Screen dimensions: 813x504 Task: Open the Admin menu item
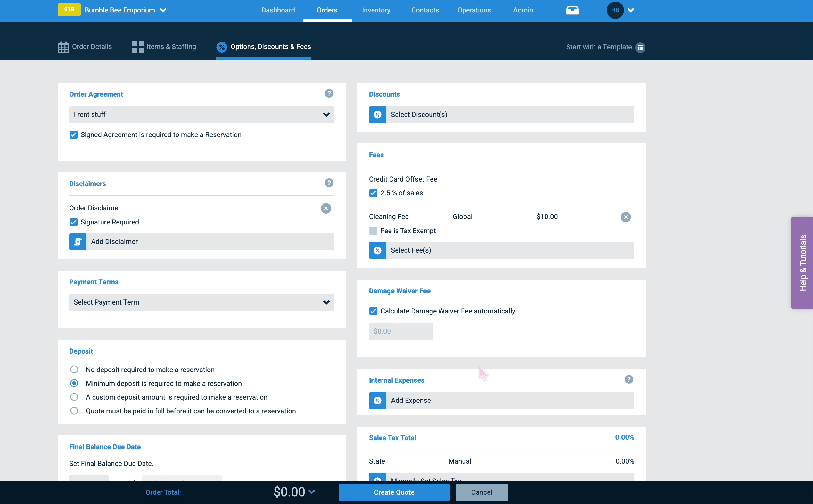point(523,10)
